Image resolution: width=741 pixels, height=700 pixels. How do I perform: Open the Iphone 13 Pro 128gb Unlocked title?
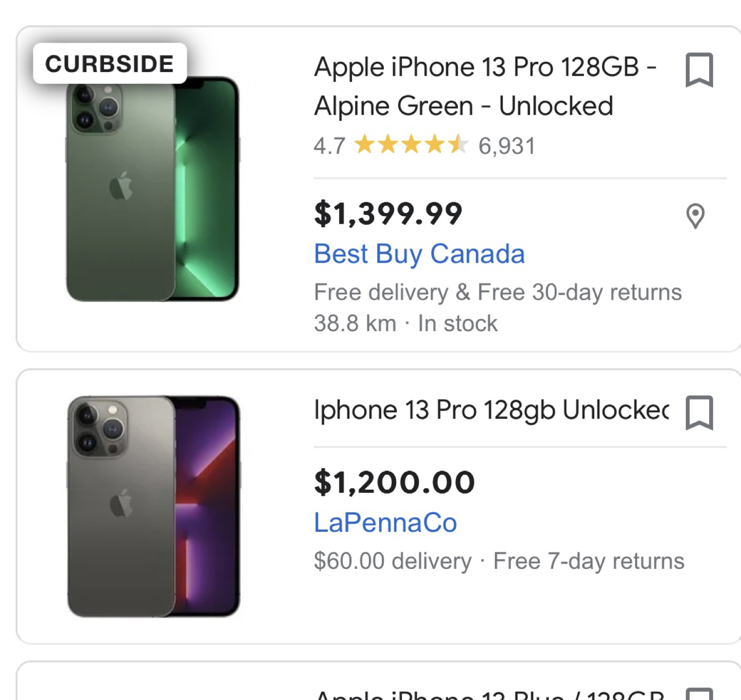click(x=491, y=411)
